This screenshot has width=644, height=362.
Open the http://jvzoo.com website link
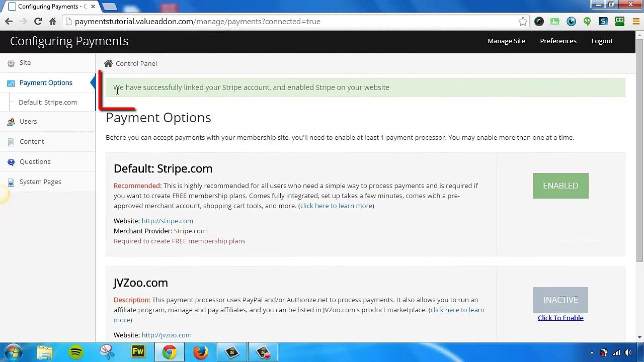pos(167,335)
